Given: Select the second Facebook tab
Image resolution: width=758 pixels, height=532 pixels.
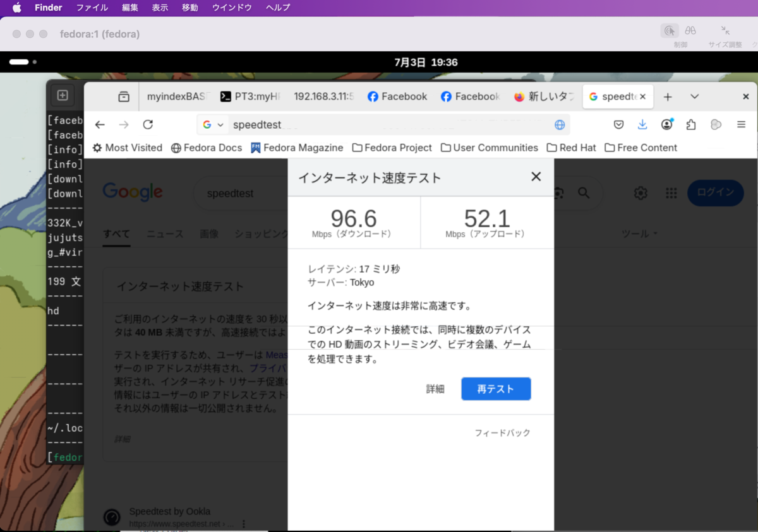Looking at the screenshot, I should pyautogui.click(x=470, y=97).
